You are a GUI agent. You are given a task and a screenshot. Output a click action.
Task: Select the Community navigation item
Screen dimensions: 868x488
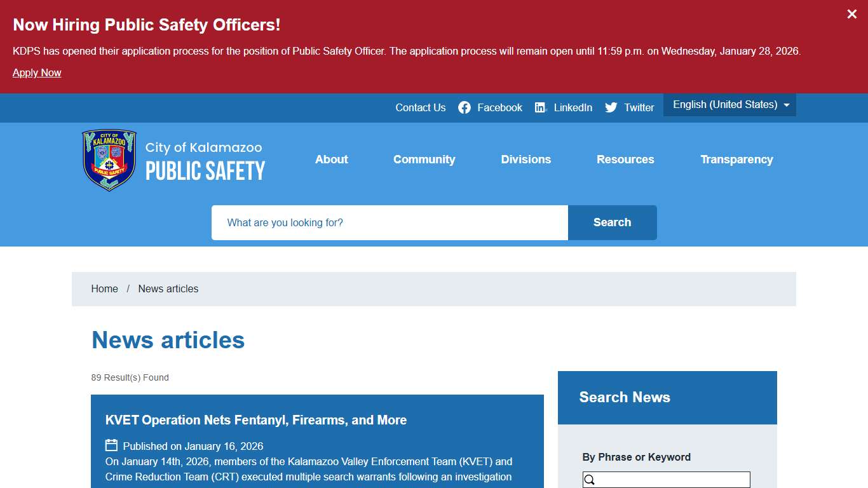(424, 159)
